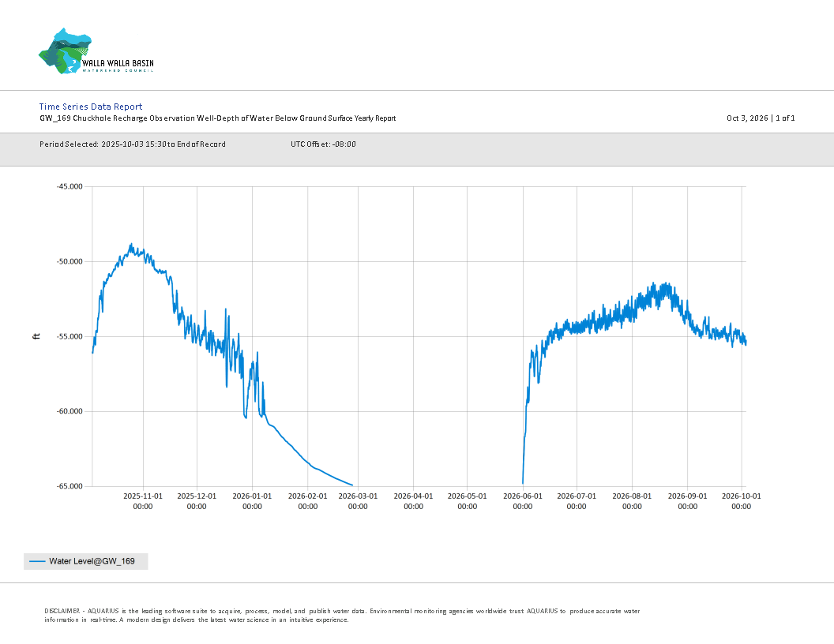Click the UTC Offset -08:00 label
Viewport: 834px width, 644px height.
(x=323, y=144)
